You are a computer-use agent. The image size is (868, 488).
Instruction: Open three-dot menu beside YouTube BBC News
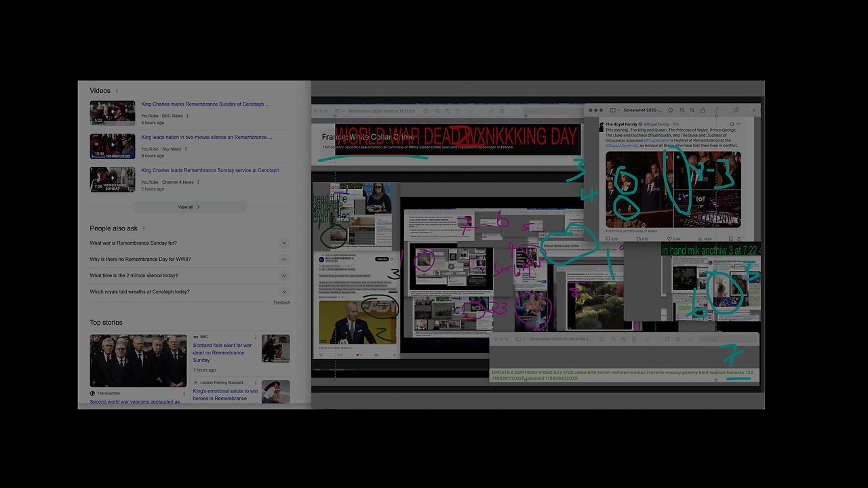click(188, 116)
